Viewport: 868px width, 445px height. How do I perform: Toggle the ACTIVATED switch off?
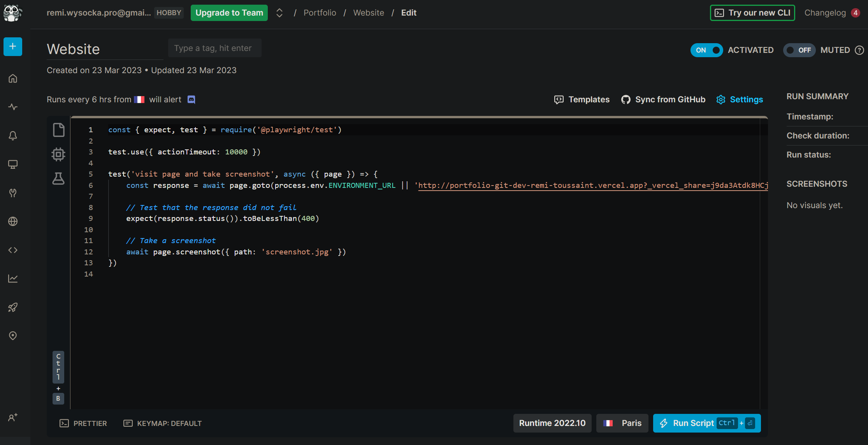[x=706, y=50]
